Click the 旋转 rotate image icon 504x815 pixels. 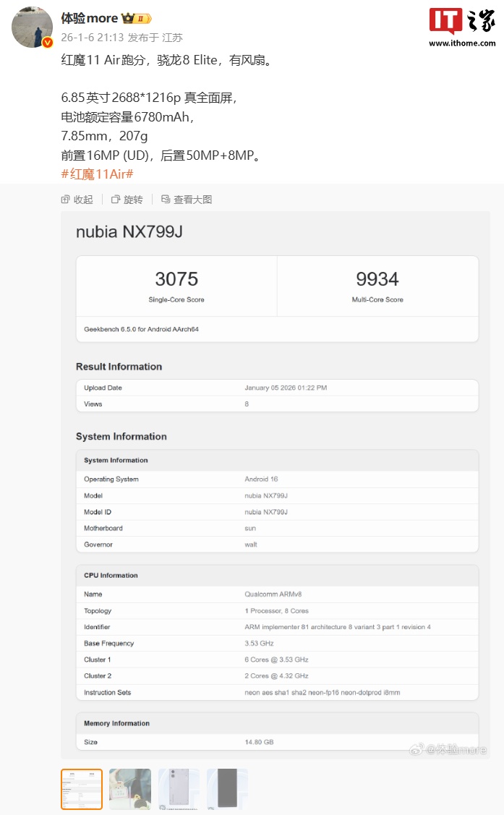pyautogui.click(x=116, y=200)
